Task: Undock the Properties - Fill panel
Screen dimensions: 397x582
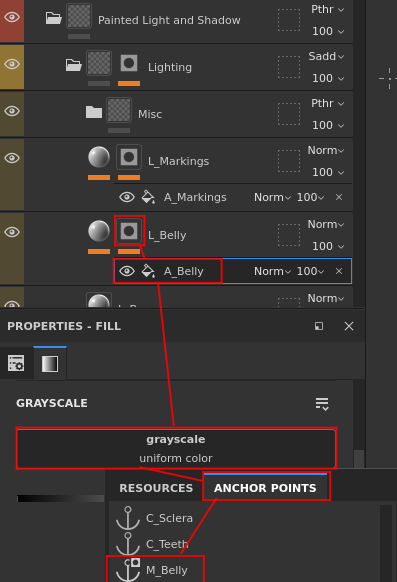Action: [319, 326]
